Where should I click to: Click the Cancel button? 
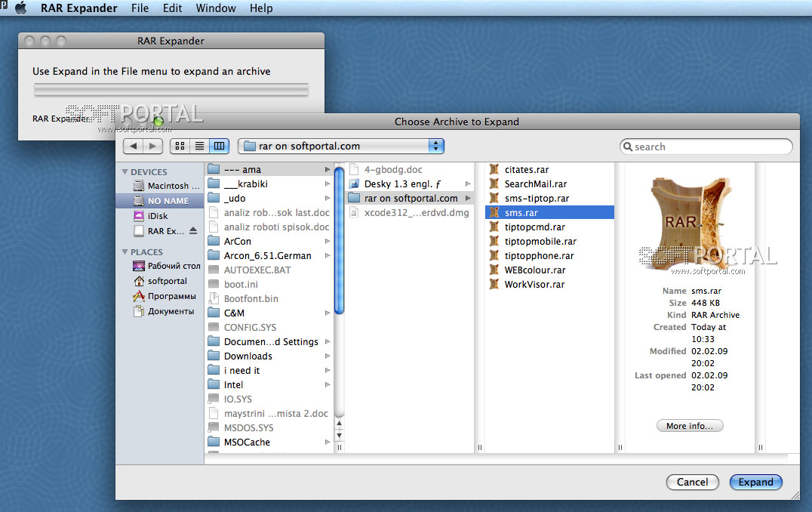click(692, 482)
